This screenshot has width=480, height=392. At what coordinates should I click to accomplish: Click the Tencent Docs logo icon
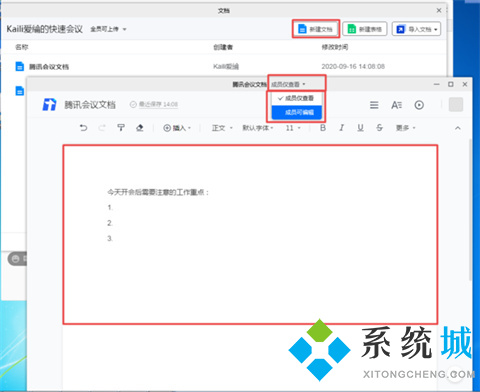click(x=49, y=105)
